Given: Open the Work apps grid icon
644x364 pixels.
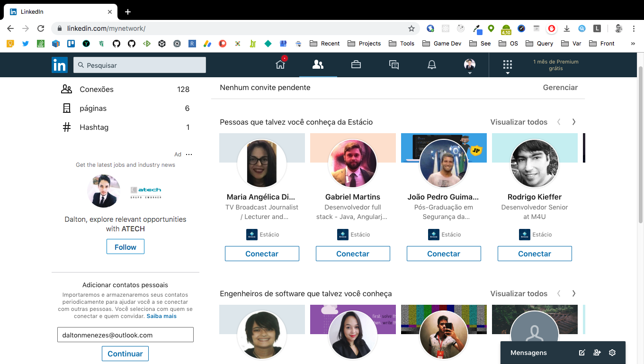Looking at the screenshot, I should point(508,64).
